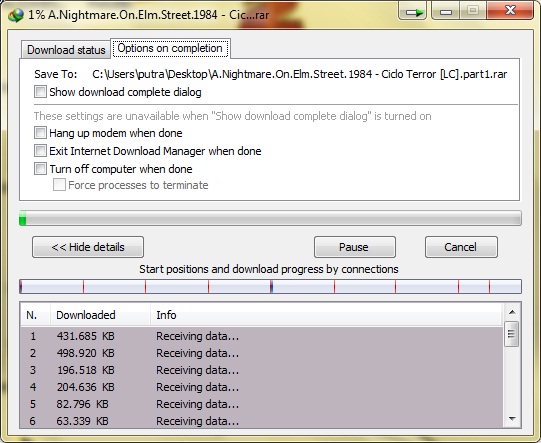Click the connections list scrollbar thumb

(x=511, y=334)
